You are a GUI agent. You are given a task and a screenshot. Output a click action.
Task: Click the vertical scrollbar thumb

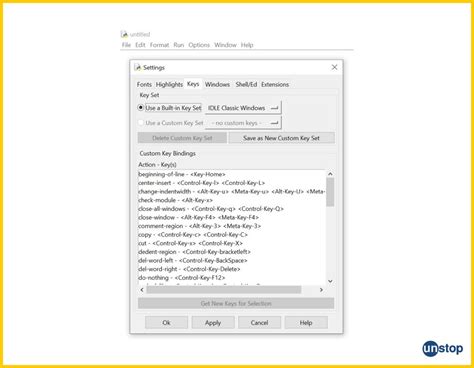330,192
